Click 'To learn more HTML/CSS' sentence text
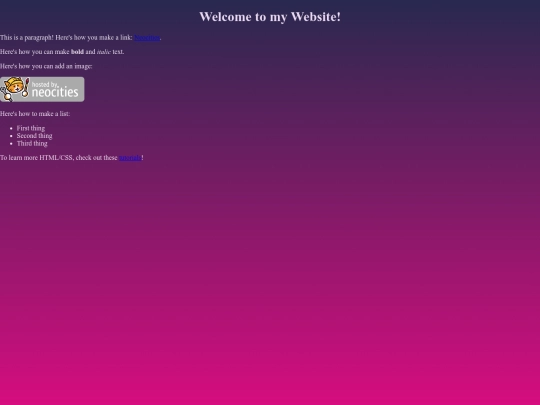Image resolution: width=540 pixels, height=405 pixels. point(72,158)
